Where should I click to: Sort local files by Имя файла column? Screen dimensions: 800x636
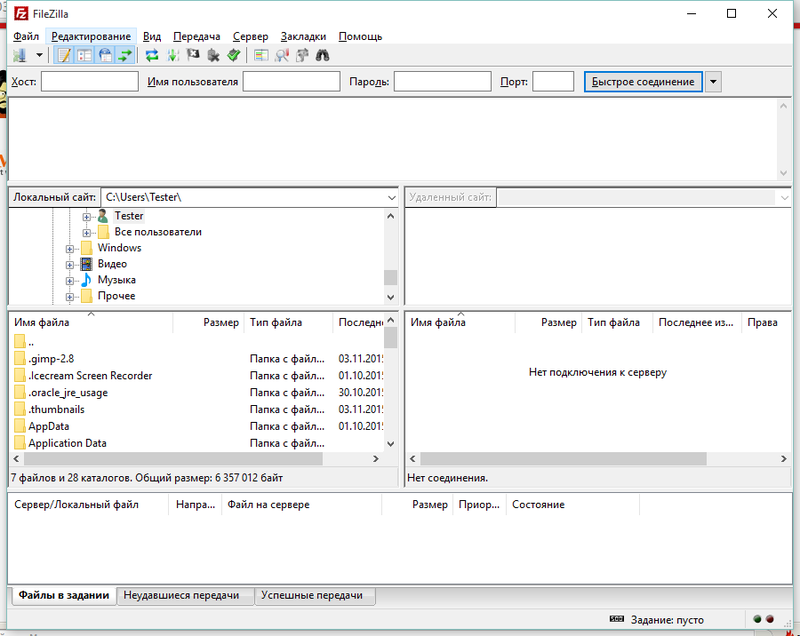point(91,322)
